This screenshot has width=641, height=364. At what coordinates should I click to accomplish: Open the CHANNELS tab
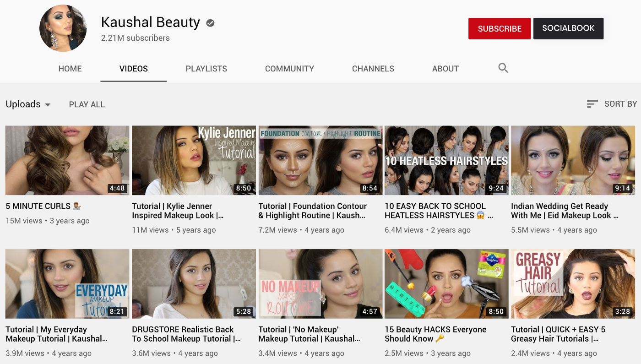pos(373,69)
